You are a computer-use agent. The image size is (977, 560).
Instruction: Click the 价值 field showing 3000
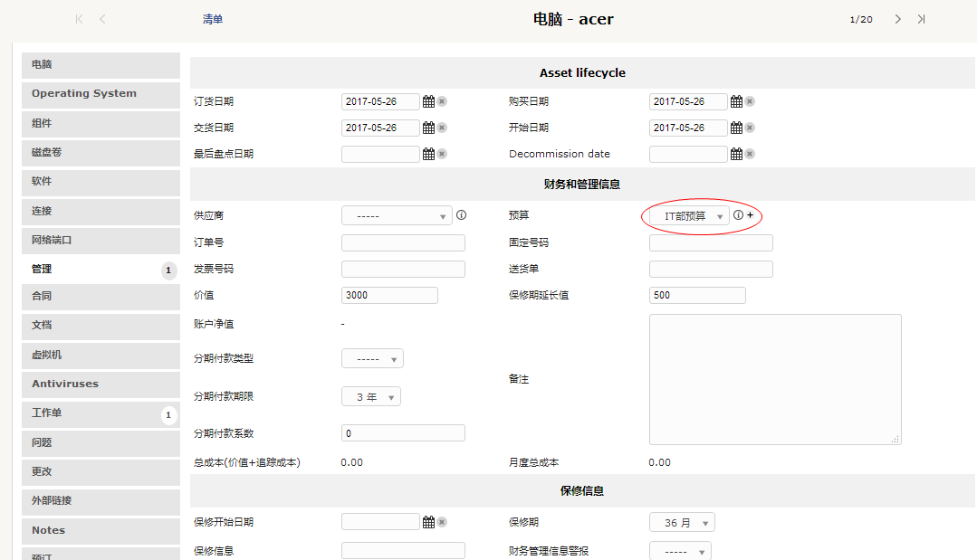click(x=389, y=295)
